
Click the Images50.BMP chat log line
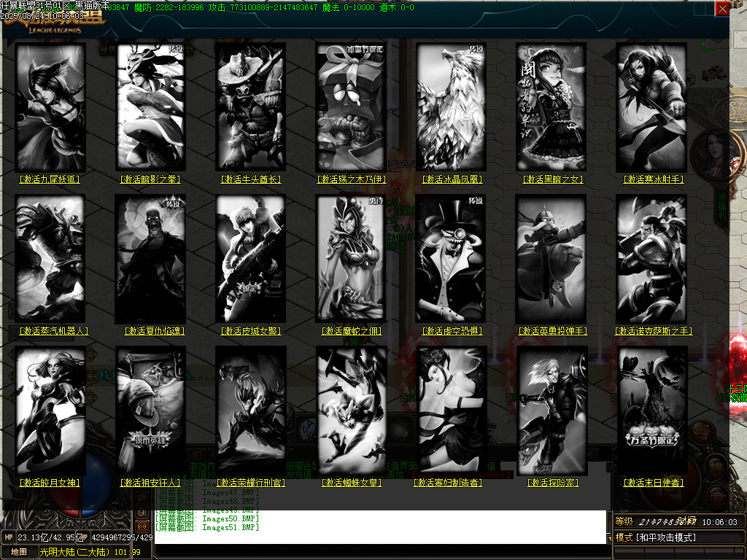click(207, 518)
